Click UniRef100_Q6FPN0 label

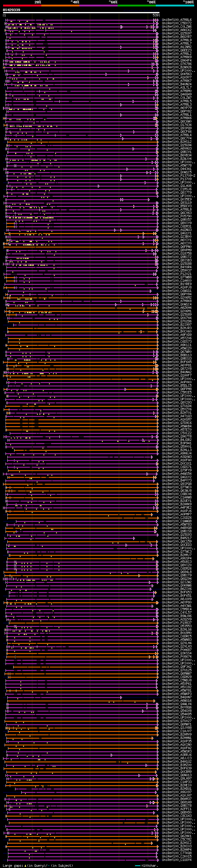pyautogui.click(x=177, y=247)
